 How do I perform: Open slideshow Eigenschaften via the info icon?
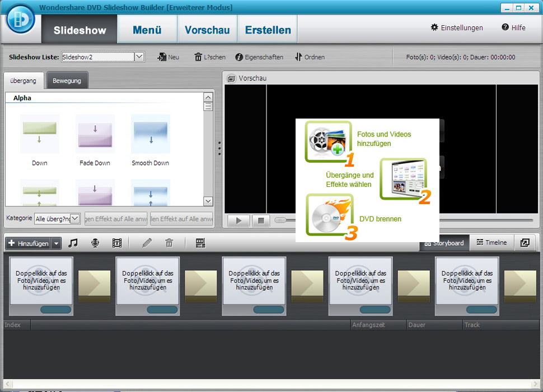[x=240, y=56]
